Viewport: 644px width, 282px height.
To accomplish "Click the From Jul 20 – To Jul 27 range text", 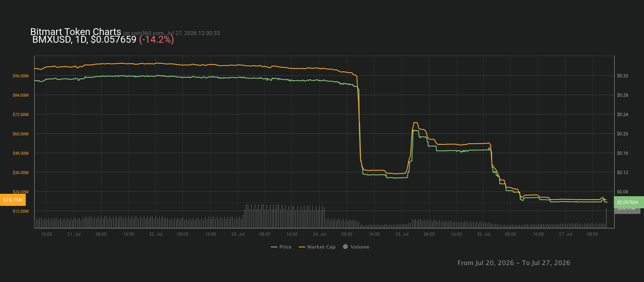I will point(514,263).
